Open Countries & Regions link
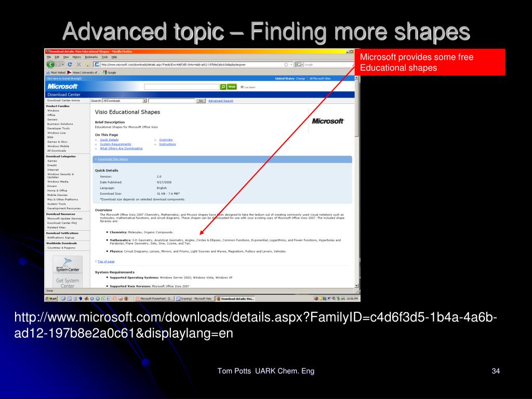This screenshot has height=399, width=532. pos(61,248)
